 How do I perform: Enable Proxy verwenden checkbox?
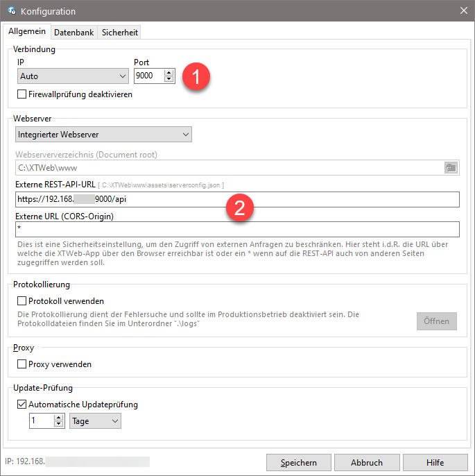click(22, 364)
